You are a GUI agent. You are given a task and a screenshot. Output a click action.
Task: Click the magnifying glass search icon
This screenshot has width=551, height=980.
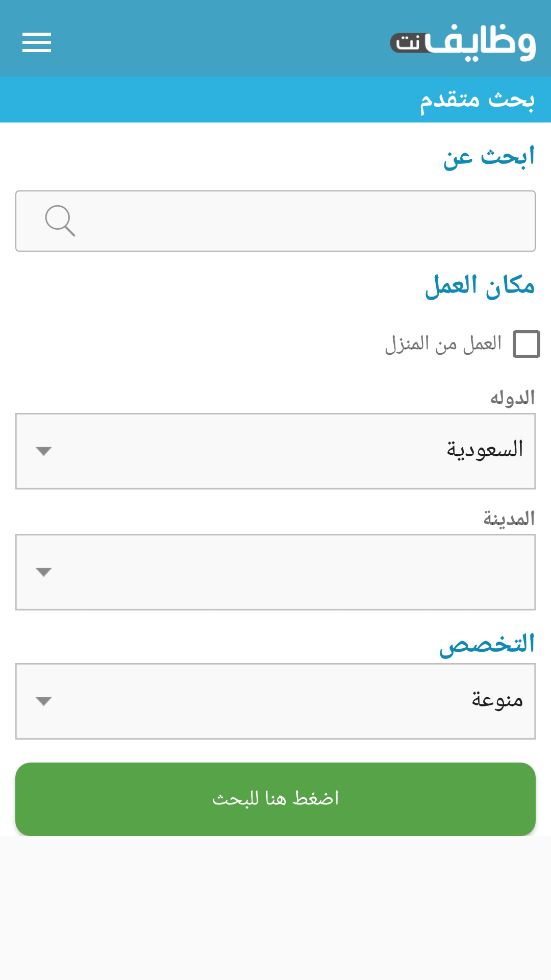click(60, 220)
